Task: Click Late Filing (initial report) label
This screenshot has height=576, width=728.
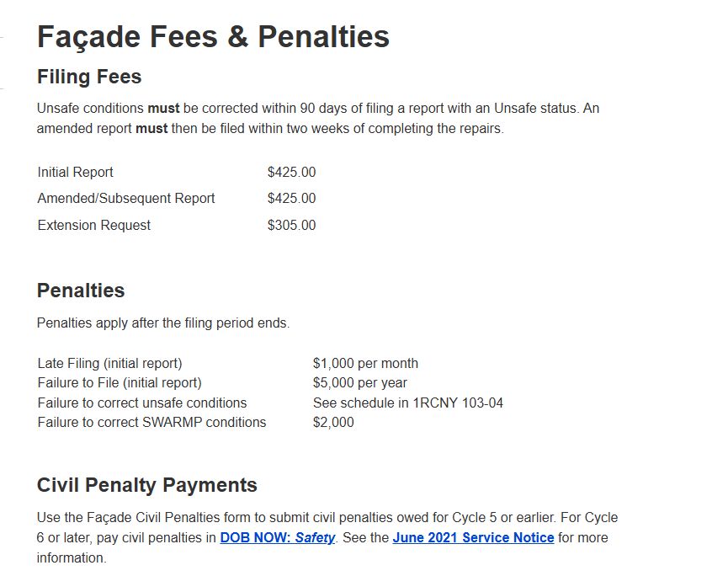Action: coord(109,363)
